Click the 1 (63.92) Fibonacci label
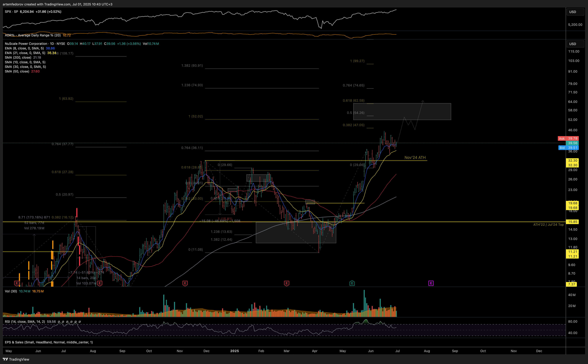This screenshot has height=364, width=588. [x=66, y=98]
